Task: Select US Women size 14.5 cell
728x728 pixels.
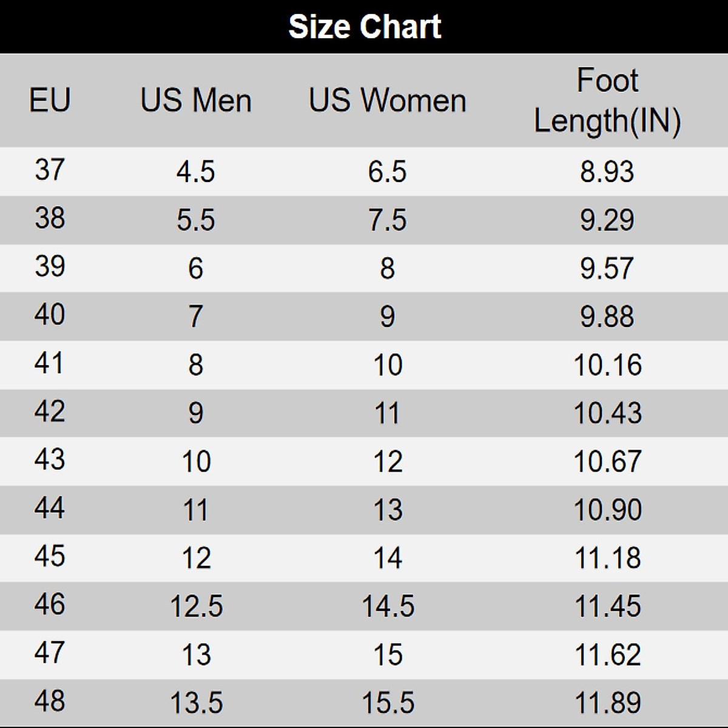Action: tap(388, 607)
